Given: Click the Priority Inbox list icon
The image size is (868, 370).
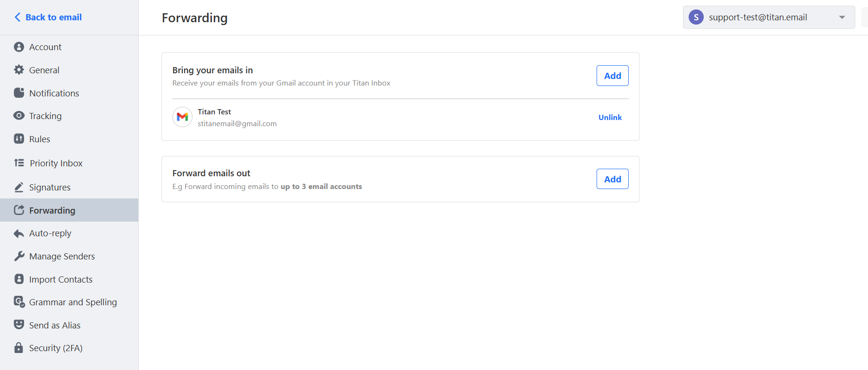Looking at the screenshot, I should [x=19, y=163].
